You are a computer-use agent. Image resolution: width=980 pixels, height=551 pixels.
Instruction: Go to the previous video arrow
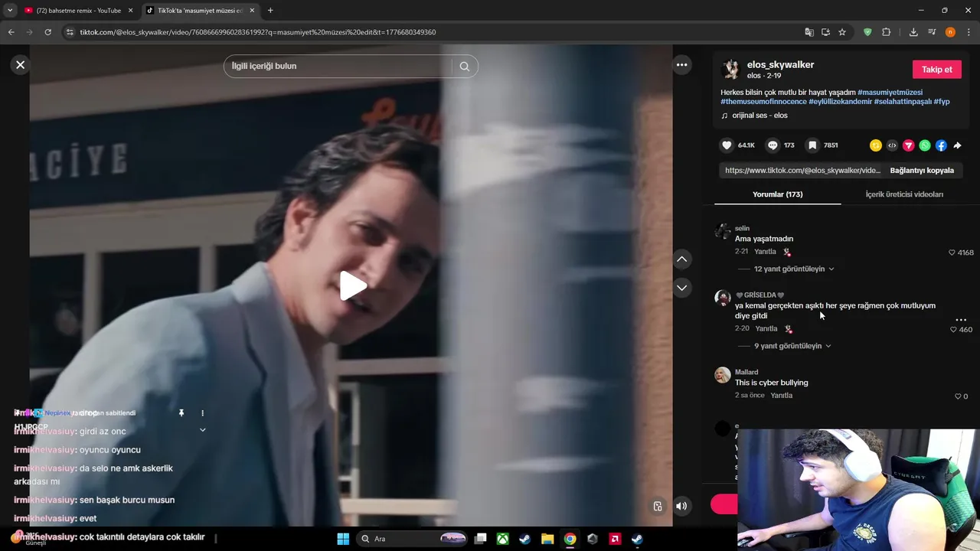pos(681,259)
